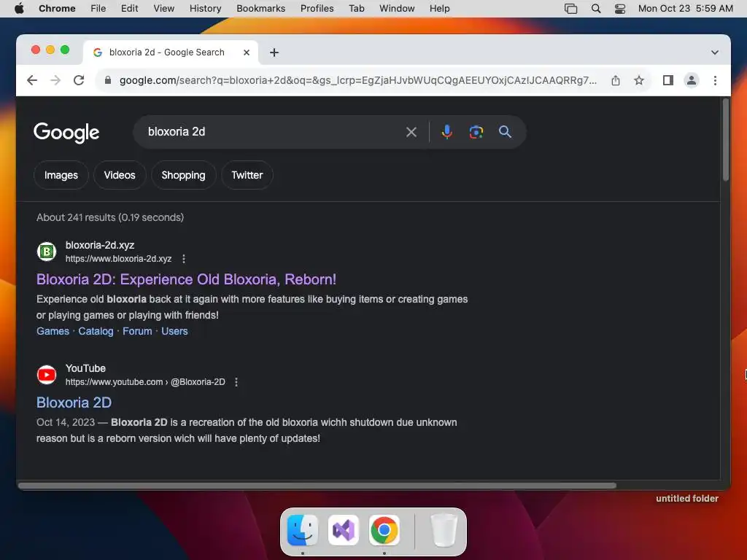Select untitled folder on the desktop

coord(687,498)
